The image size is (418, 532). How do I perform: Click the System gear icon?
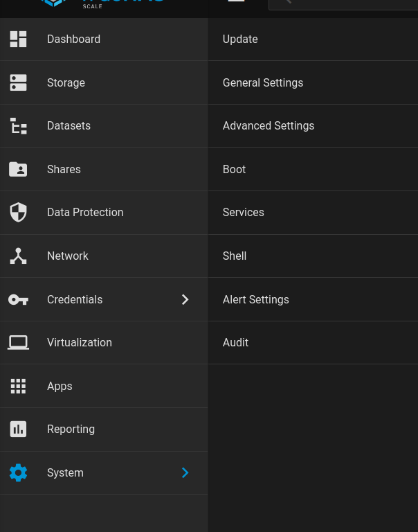click(18, 472)
